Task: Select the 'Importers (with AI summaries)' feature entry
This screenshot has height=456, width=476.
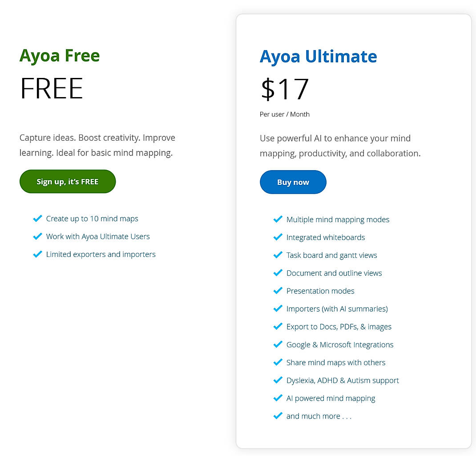Action: 337,309
